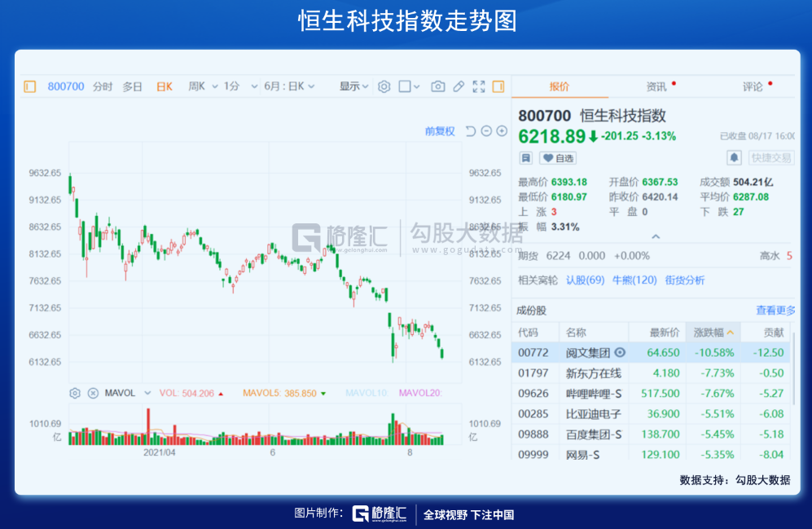Click 查看更多 to view more constituents
Viewport: 812px width, 529px height.
tap(775, 311)
